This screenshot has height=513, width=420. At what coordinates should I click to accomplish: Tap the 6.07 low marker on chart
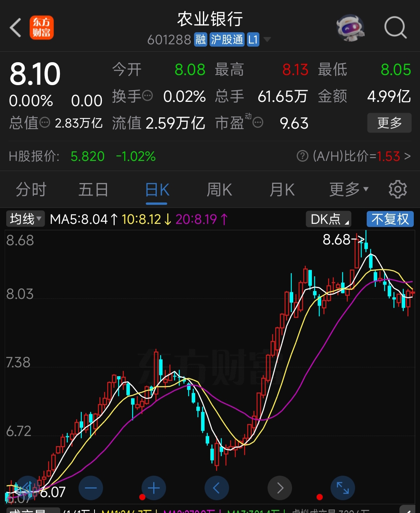[x=53, y=492]
